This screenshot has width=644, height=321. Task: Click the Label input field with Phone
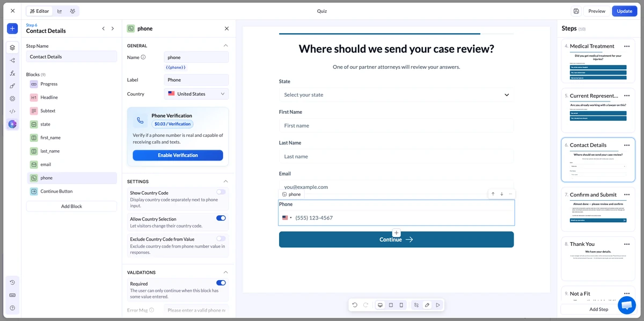tap(196, 80)
